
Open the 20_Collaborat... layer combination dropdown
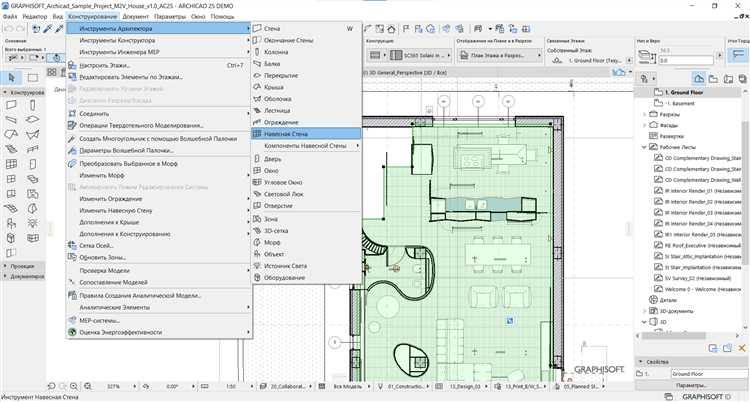tap(311, 386)
